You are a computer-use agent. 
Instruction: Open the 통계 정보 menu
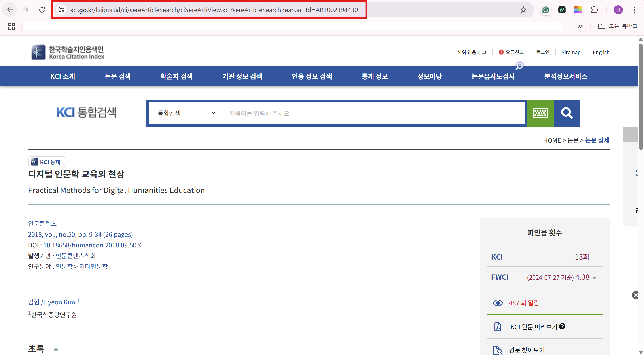(x=375, y=76)
